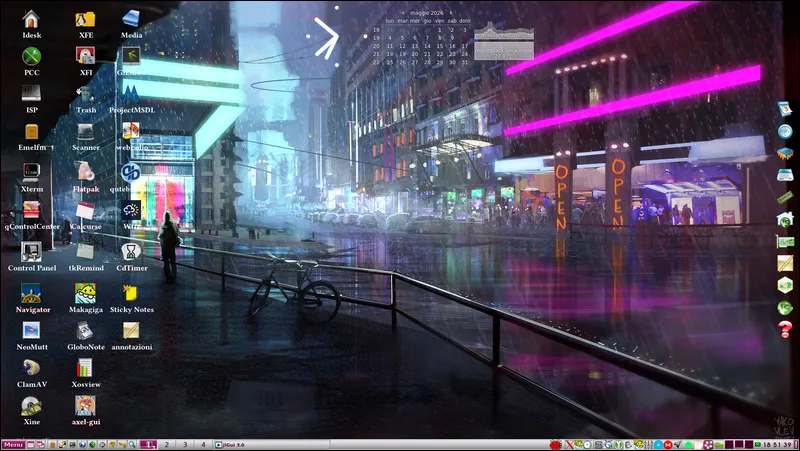This screenshot has height=451, width=800.
Task: Switch to workspace 4 on the pager
Action: [x=203, y=445]
